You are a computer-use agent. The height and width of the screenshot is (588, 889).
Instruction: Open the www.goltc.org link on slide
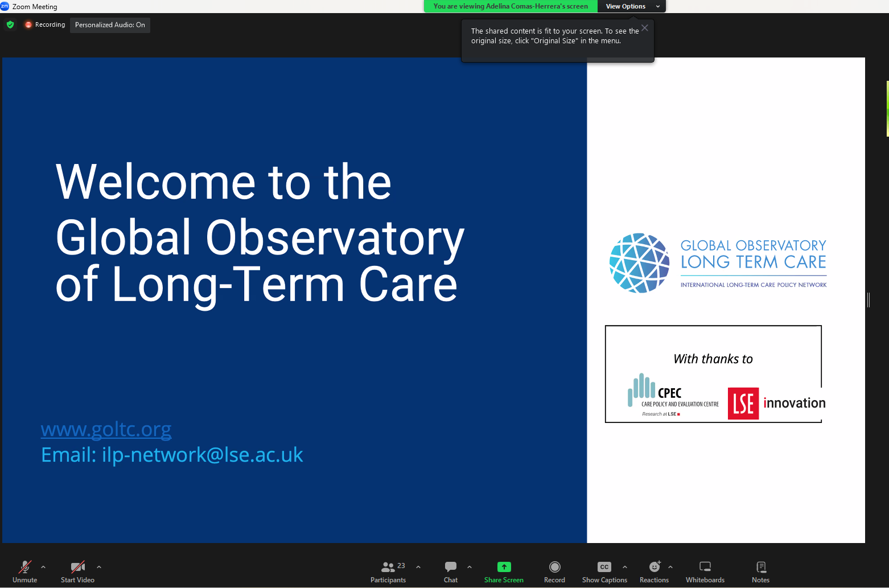(x=106, y=429)
